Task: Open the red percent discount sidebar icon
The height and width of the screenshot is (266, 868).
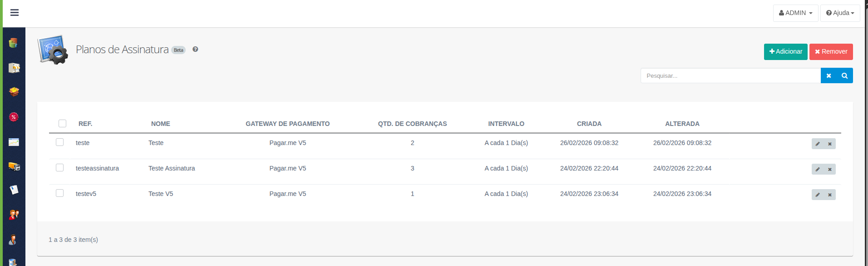Action: click(x=14, y=117)
